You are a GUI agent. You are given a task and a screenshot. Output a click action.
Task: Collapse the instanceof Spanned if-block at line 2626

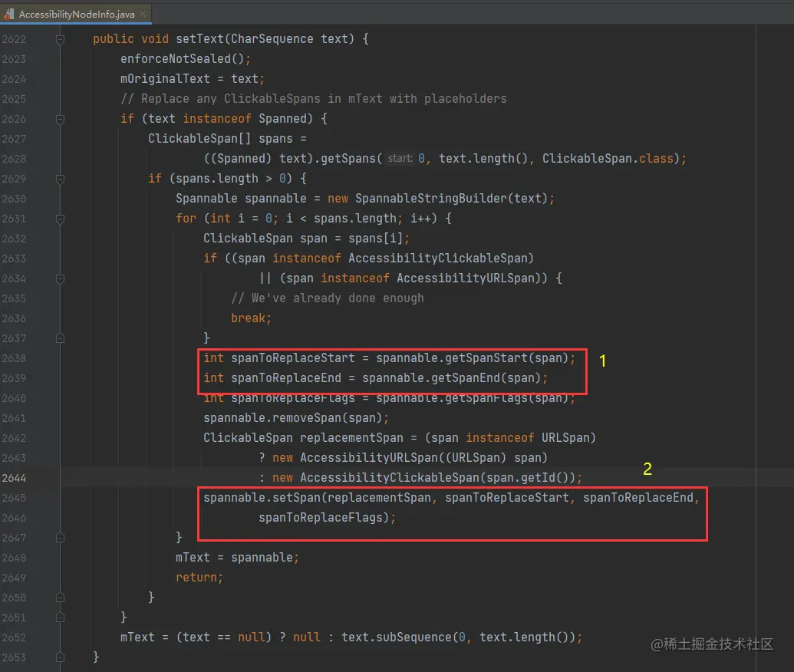tap(60, 119)
